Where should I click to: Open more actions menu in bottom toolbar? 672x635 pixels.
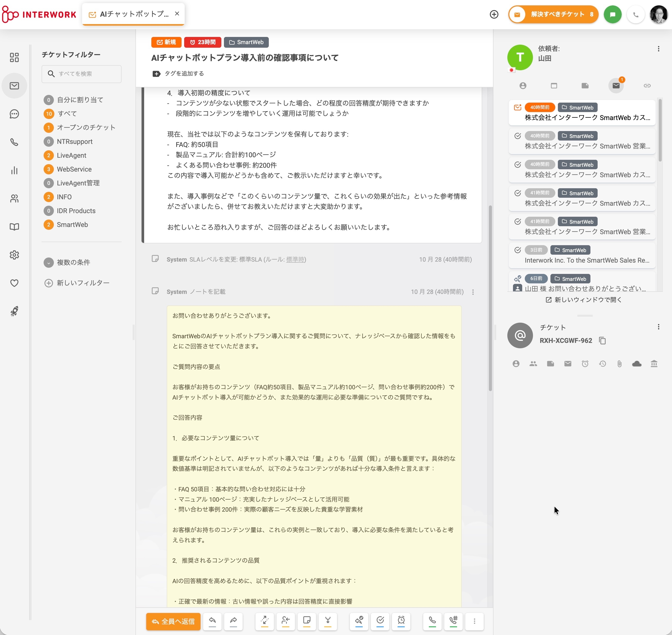(x=474, y=621)
